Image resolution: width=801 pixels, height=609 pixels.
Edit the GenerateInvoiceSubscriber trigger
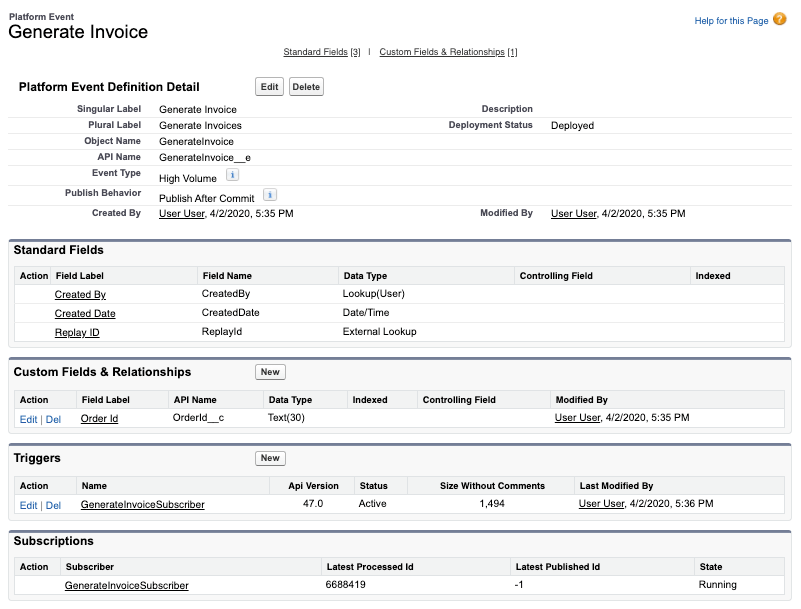click(29, 505)
